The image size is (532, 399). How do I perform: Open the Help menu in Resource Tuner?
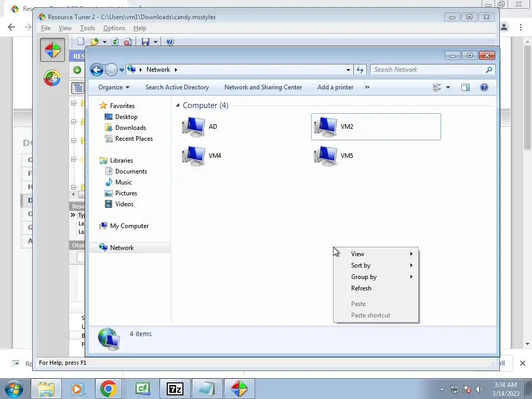coord(140,28)
